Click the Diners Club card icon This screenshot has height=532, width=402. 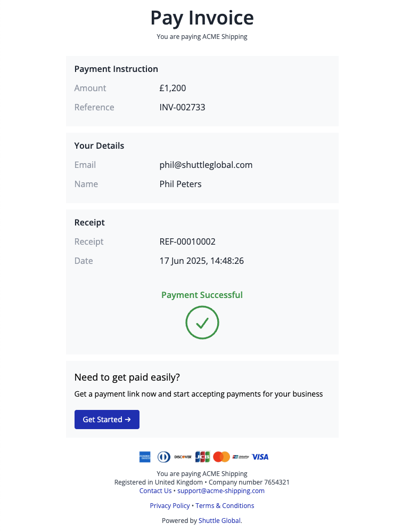tap(163, 457)
